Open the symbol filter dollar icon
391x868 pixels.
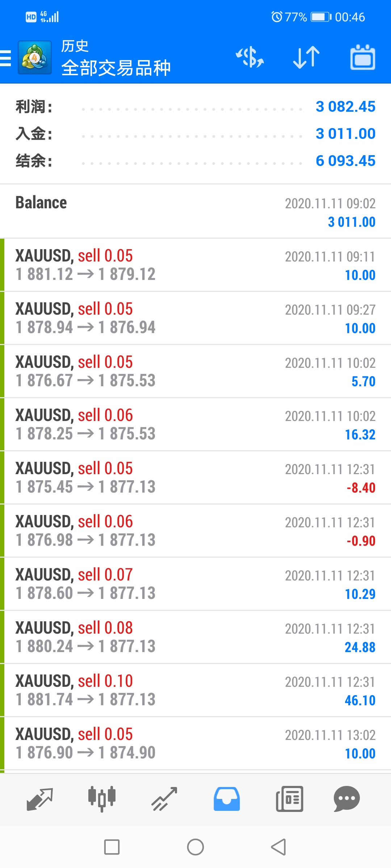tap(250, 57)
